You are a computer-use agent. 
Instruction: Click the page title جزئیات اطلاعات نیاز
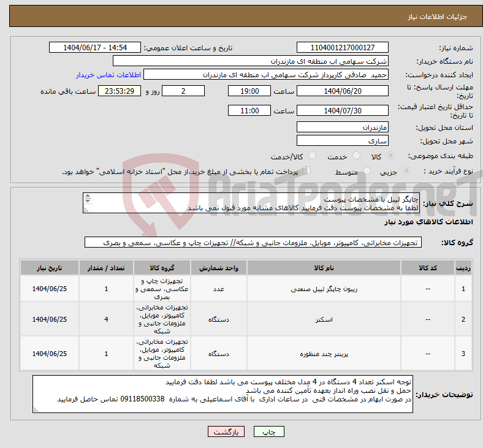coord(438,17)
